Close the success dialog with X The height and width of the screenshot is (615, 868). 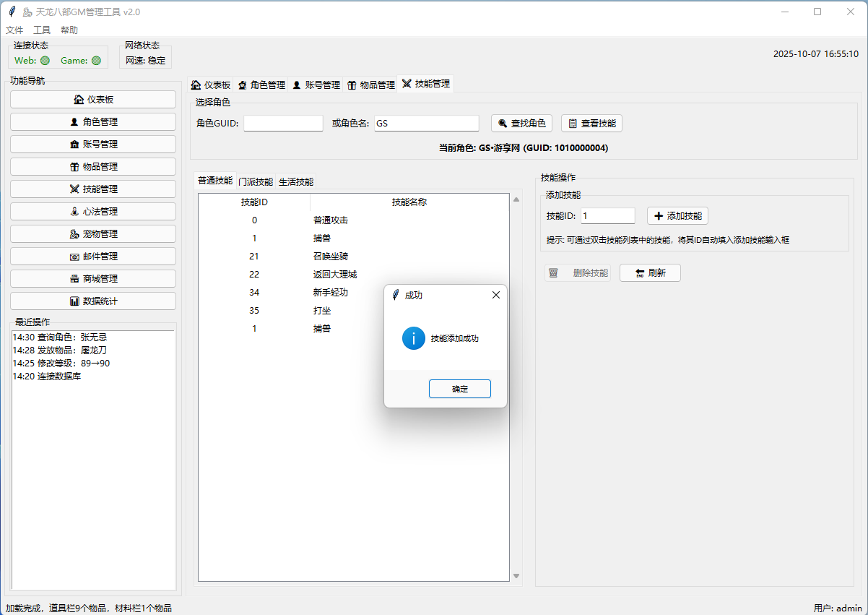tap(495, 296)
